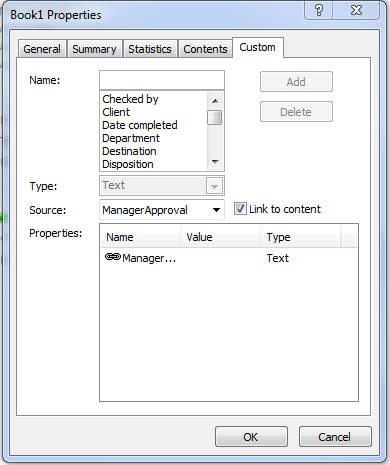Select Department from the name list
The image size is (390, 465).
[131, 138]
